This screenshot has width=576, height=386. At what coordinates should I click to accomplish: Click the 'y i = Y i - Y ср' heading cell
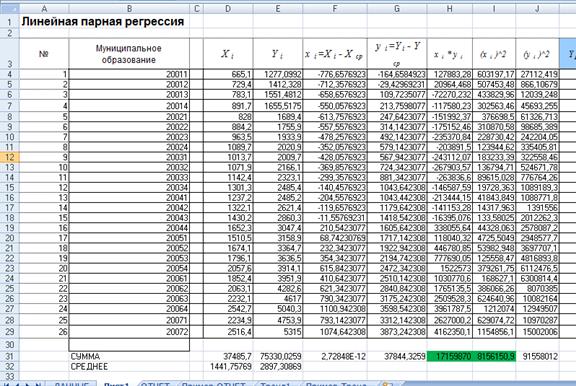pyautogui.click(x=397, y=54)
